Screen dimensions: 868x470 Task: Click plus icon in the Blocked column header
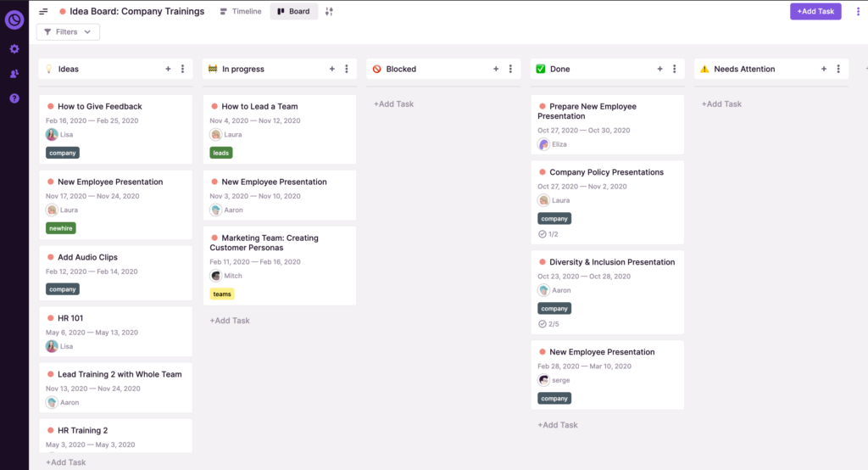click(496, 69)
